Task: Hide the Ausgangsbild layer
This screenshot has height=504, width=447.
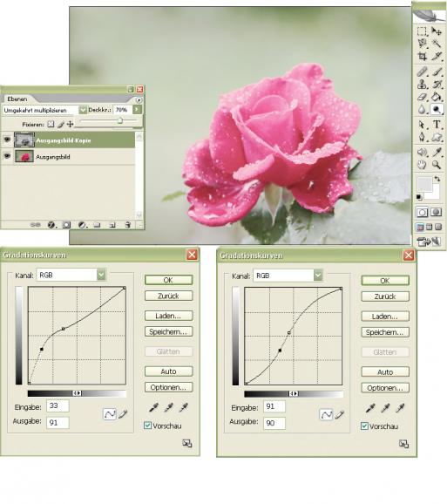Action: point(7,157)
